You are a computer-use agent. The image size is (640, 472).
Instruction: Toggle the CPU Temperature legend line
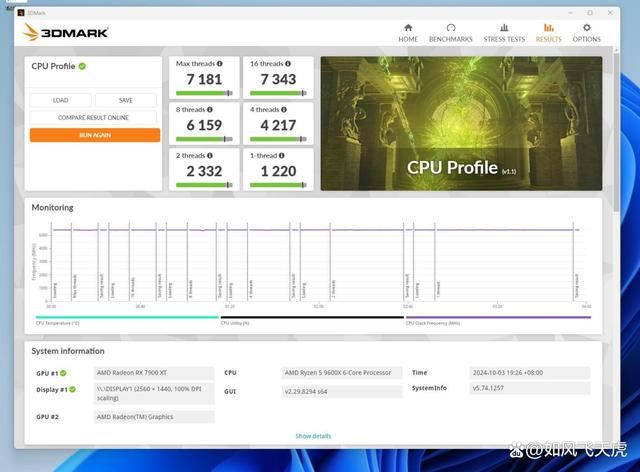coord(126,317)
